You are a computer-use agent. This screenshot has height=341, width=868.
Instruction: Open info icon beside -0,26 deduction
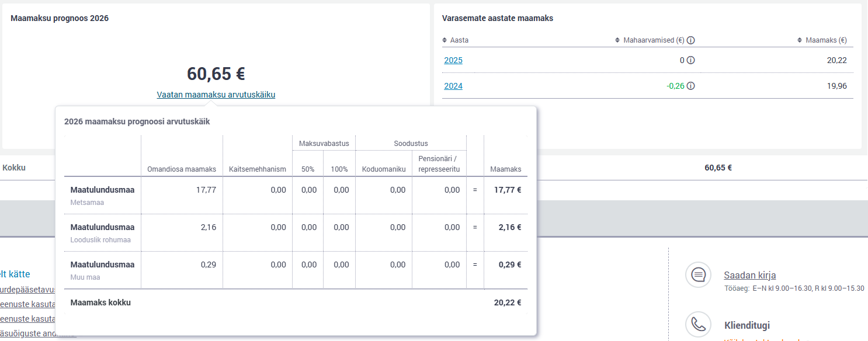[690, 86]
